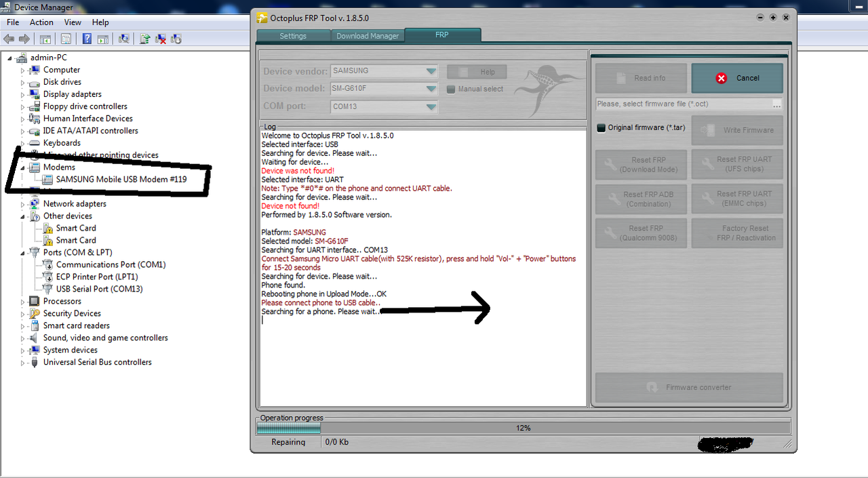Click Reset FRP UART (UFS chips)
Viewport: 868px width, 478px height.
737,165
